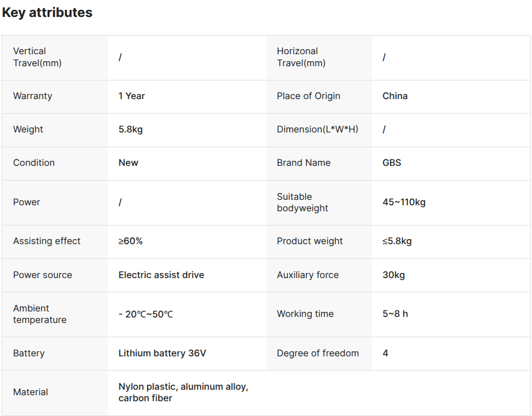Click the Nylon plastic material value
This screenshot has height=416, width=532.
pos(183,392)
